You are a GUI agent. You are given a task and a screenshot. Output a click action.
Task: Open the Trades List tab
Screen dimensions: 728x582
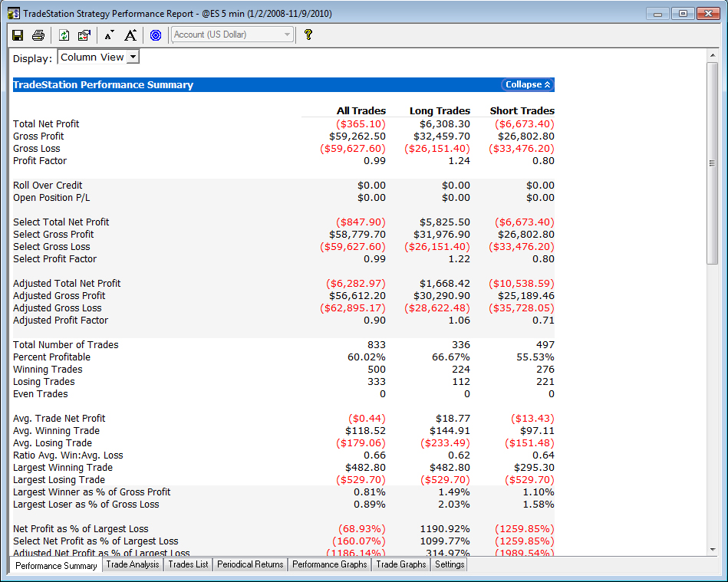pyautogui.click(x=188, y=564)
